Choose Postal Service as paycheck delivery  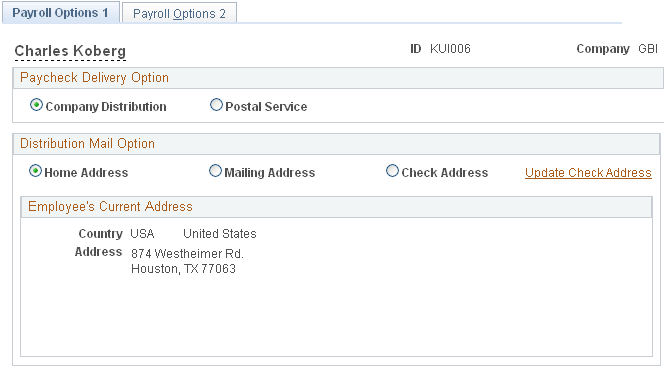tap(216, 105)
